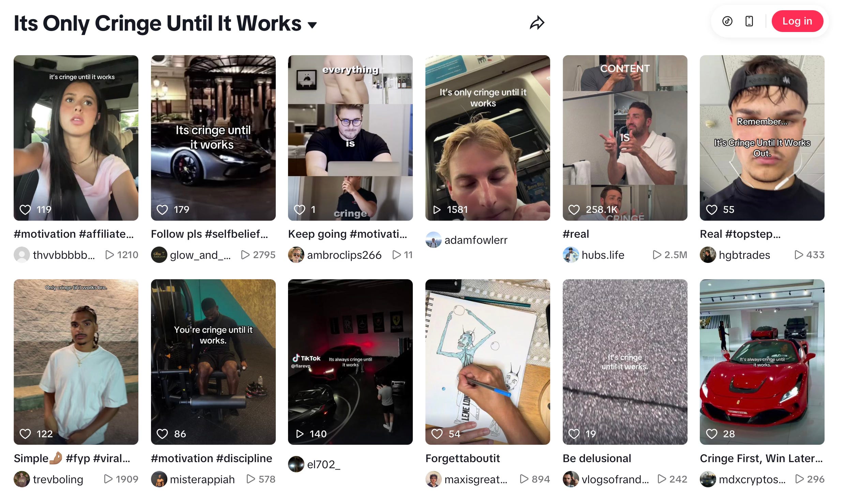Click the Log in button
Image resolution: width=844 pixels, height=504 pixels.
(x=797, y=21)
